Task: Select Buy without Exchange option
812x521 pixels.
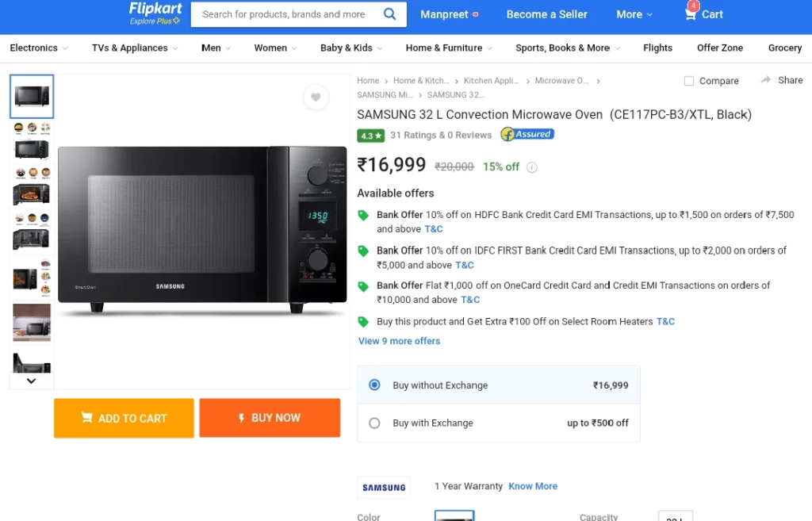Action: click(374, 385)
